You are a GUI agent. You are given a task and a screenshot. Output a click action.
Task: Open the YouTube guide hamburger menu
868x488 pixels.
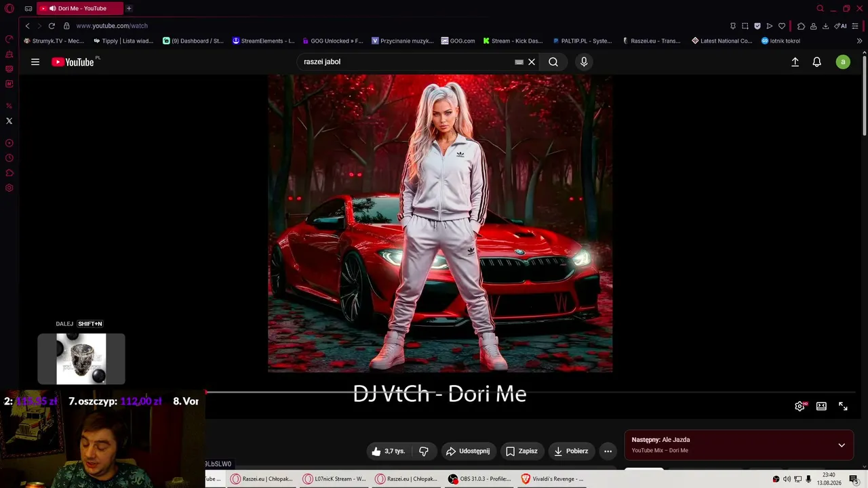coord(35,62)
